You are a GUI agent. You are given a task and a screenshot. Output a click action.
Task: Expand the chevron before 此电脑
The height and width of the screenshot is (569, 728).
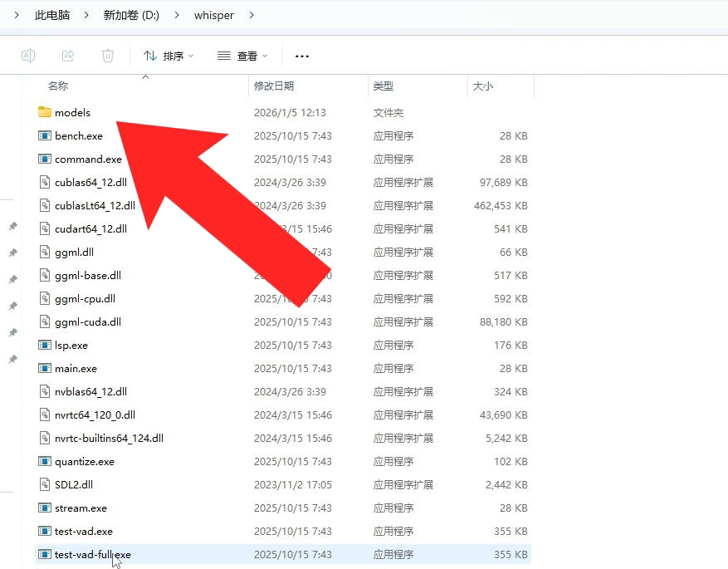pyautogui.click(x=17, y=15)
